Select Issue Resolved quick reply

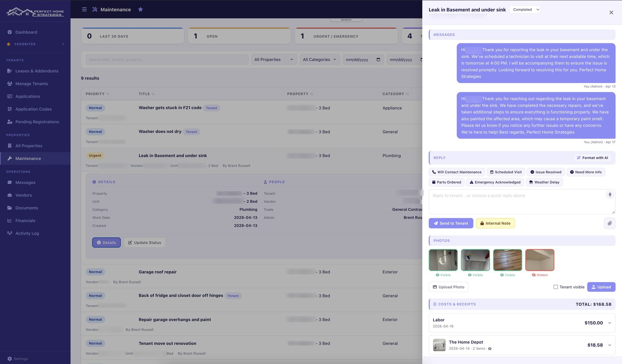tap(546, 172)
